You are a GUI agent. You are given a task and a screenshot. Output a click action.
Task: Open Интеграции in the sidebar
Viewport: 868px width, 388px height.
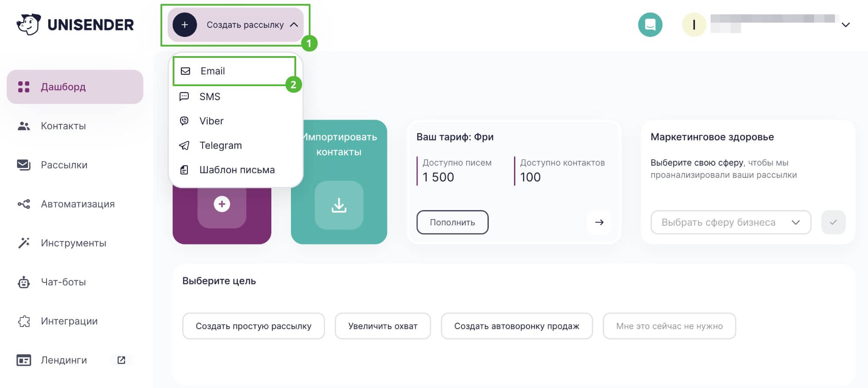[x=75, y=321]
